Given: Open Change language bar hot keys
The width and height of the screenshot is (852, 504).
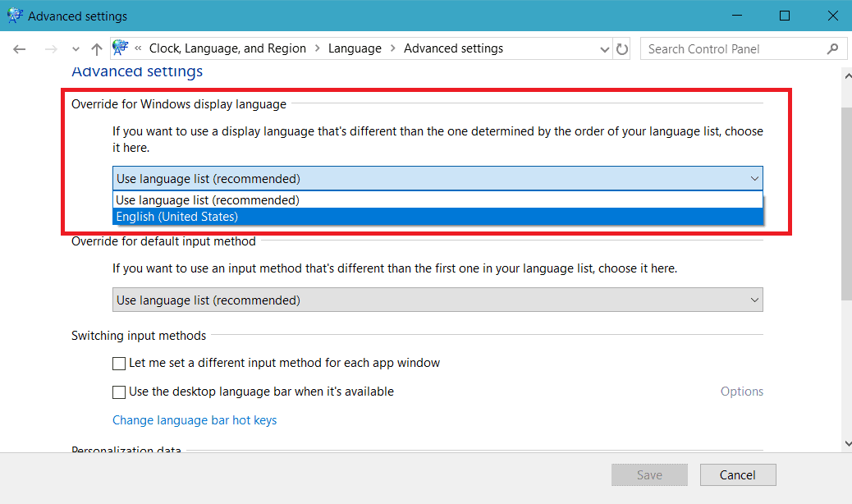Looking at the screenshot, I should 195,419.
